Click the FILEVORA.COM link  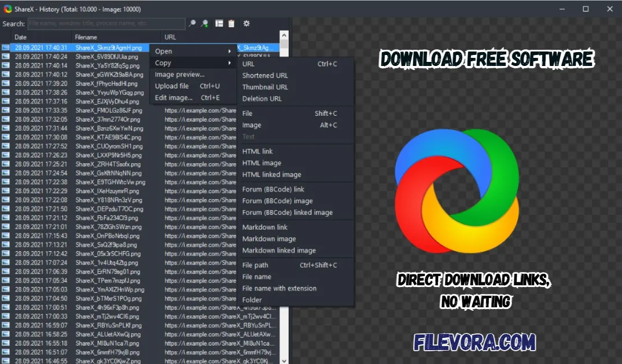475,343
